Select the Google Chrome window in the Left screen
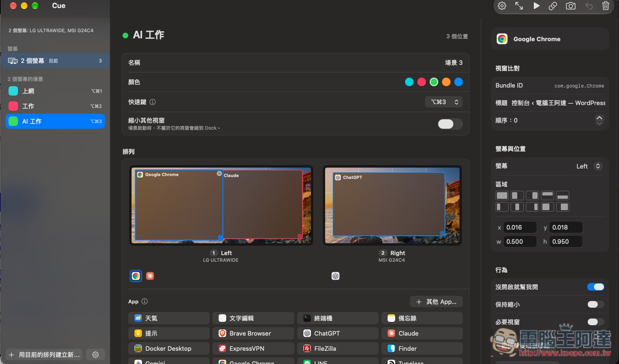 coord(179,204)
